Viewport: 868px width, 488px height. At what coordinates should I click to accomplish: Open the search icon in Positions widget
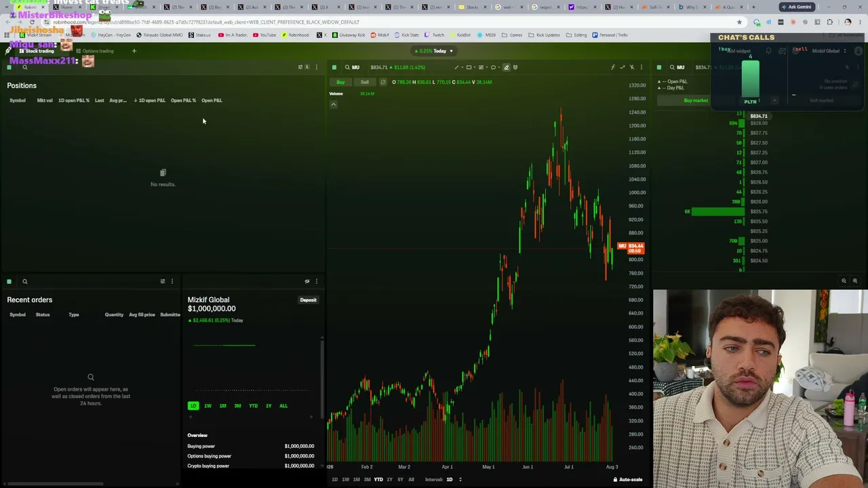(25, 67)
